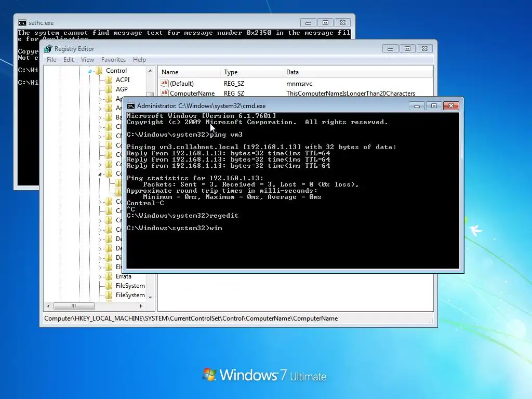Screen dimensions: 532x399
Task: Click the tree horizontal scroll-right arrow
Action: coord(141,306)
